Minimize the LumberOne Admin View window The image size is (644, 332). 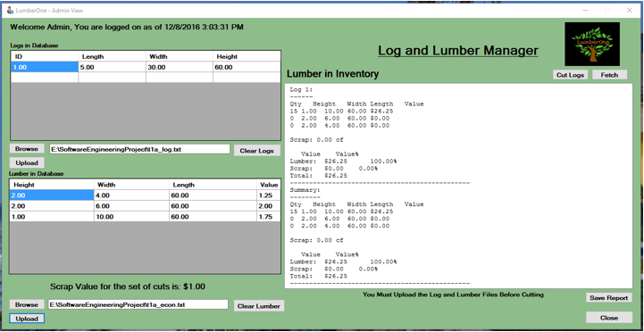click(x=585, y=10)
